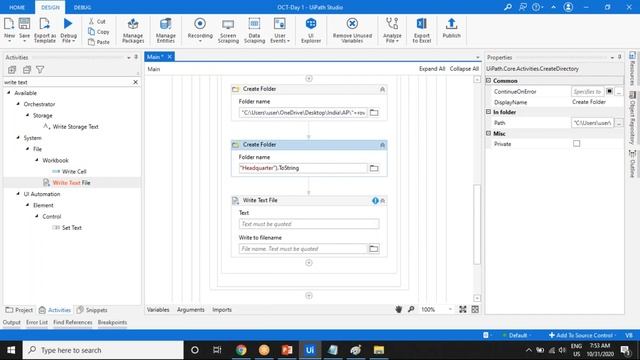
Task: Collapse the Common properties section
Action: click(488, 81)
